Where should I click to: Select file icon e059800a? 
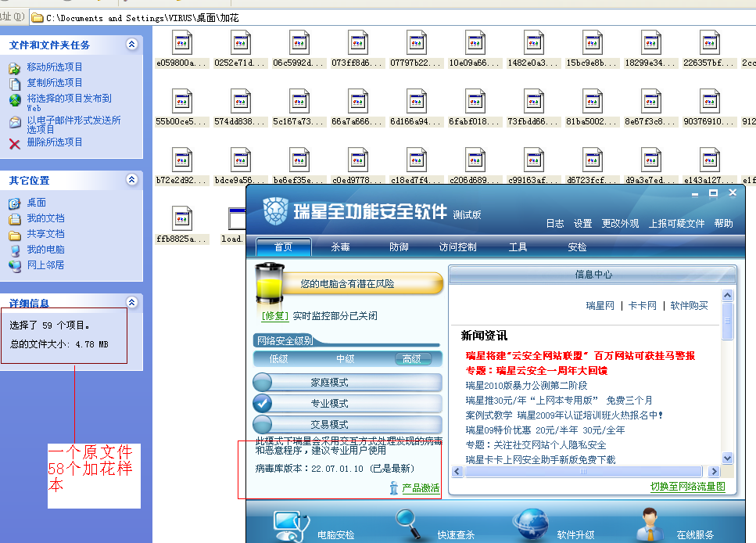tap(182, 42)
